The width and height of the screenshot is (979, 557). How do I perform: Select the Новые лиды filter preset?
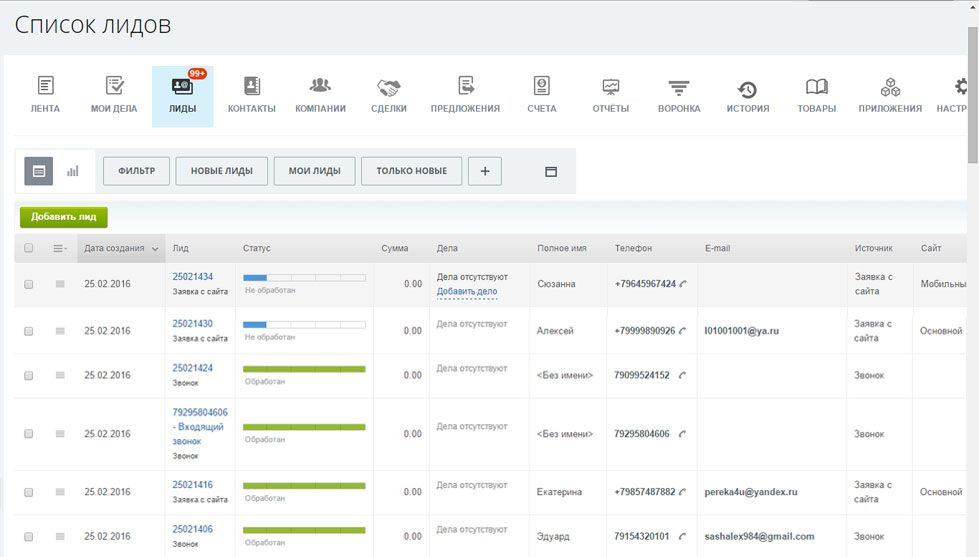click(222, 171)
